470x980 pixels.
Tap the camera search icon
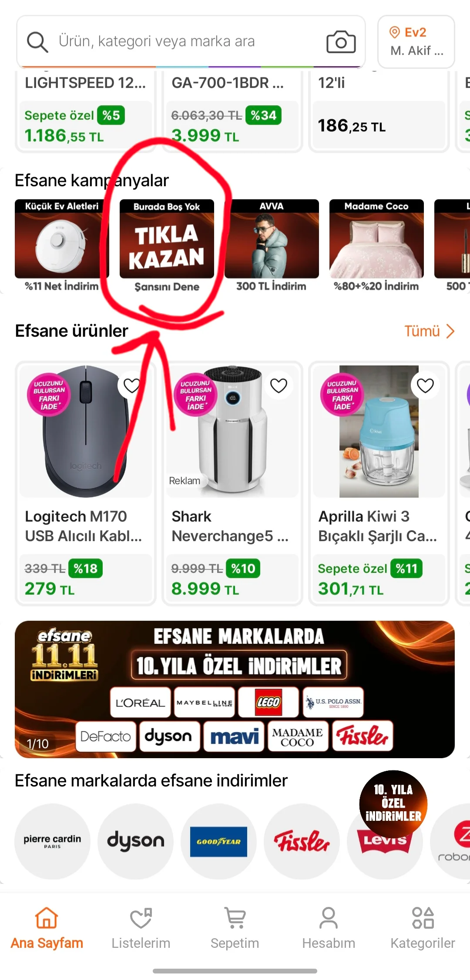point(341,42)
